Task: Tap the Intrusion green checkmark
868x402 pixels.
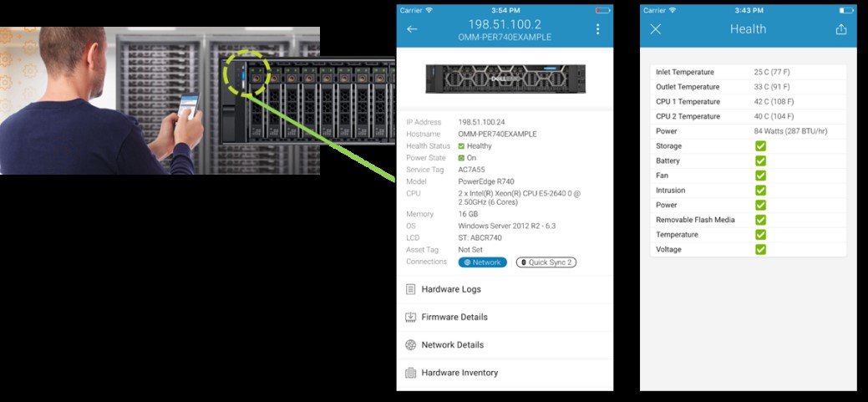Action: (x=760, y=191)
